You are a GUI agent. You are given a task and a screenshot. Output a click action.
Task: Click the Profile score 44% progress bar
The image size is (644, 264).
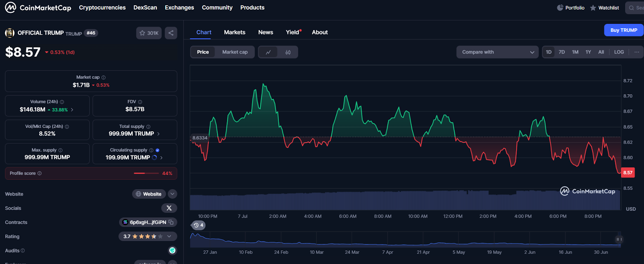(146, 173)
